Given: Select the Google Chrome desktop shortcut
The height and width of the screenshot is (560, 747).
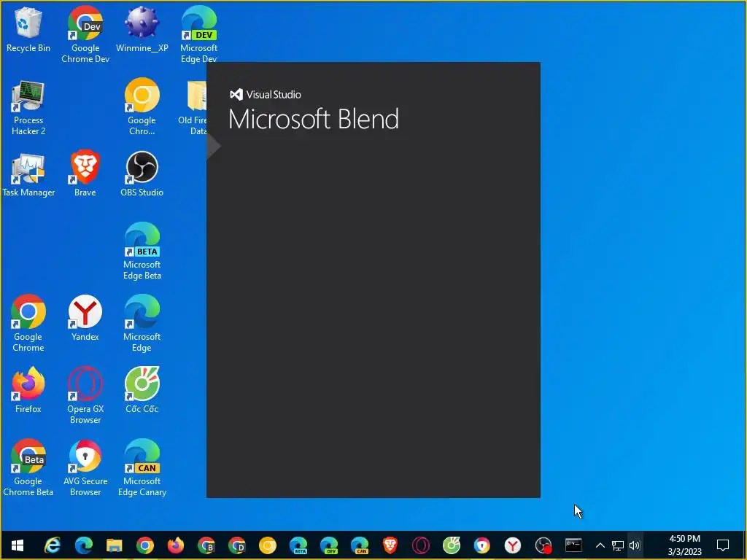Looking at the screenshot, I should (x=28, y=323).
